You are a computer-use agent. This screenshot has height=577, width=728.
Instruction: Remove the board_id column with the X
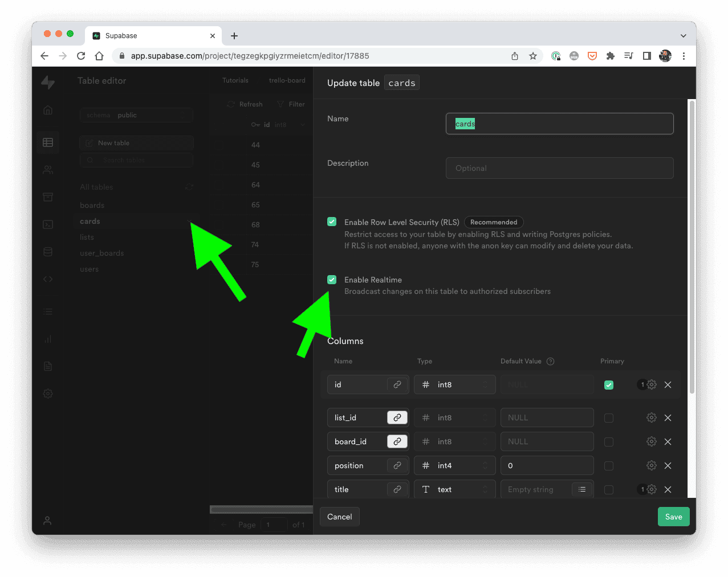pyautogui.click(x=668, y=441)
